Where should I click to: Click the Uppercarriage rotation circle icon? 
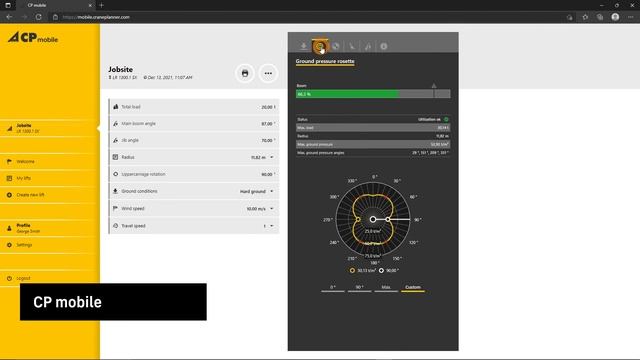click(116, 174)
